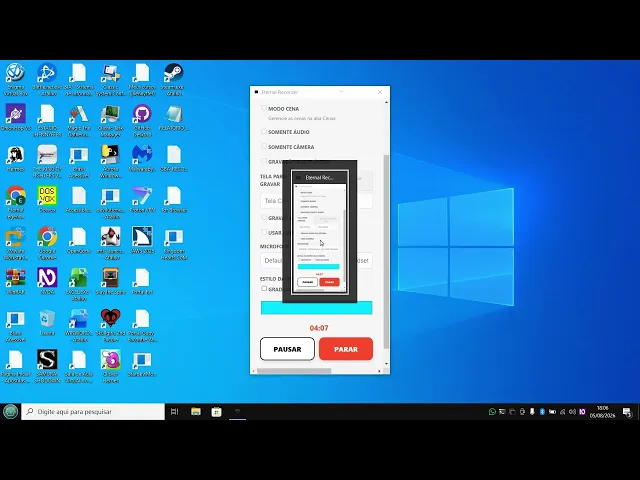Click PARAR to stop the recording
This screenshot has height=480, width=640.
pos(346,349)
